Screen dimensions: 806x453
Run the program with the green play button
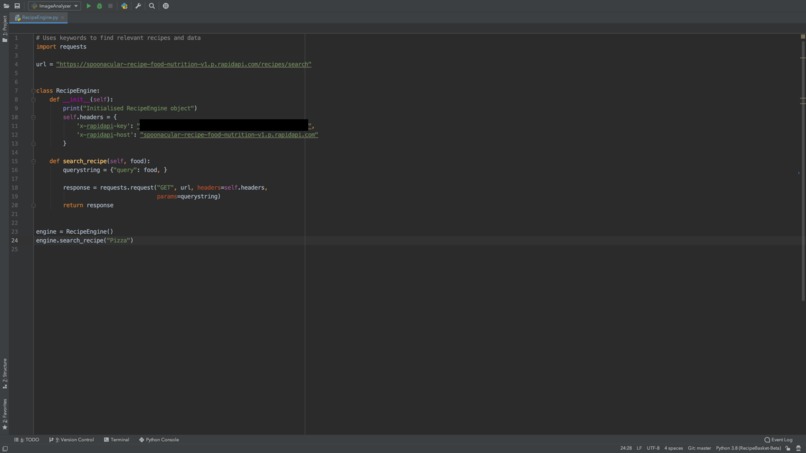click(x=88, y=6)
